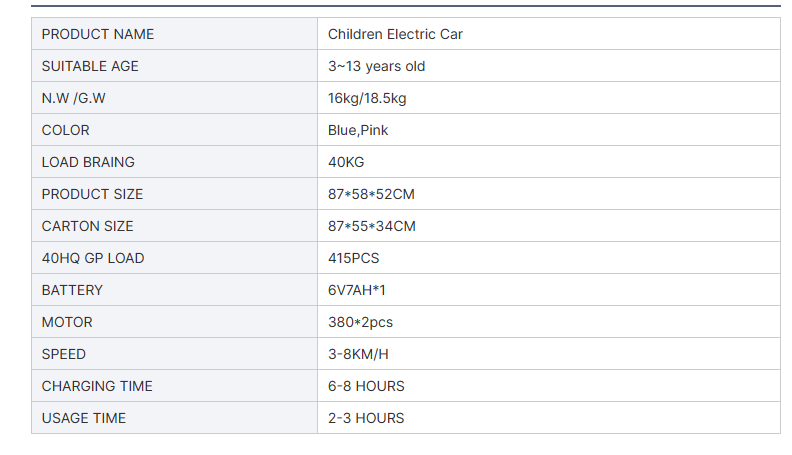792x455 pixels.
Task: Select the 40HQ GP LOAD label
Action: 93,258
